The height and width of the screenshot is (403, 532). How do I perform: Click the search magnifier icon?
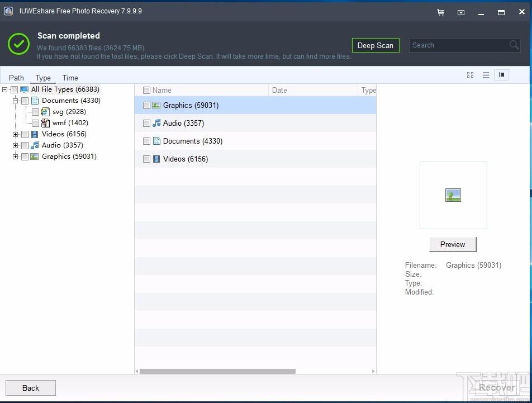tap(514, 45)
